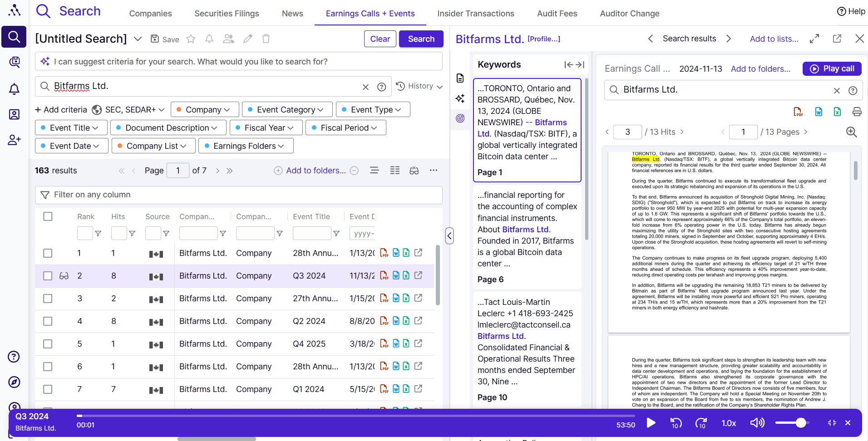868x441 pixels.
Task: Click the AI search suggestion input field
Action: pos(239,61)
